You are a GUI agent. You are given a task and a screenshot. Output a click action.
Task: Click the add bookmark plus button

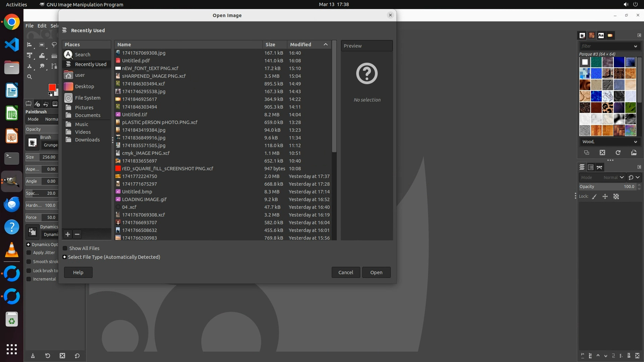pyautogui.click(x=68, y=234)
